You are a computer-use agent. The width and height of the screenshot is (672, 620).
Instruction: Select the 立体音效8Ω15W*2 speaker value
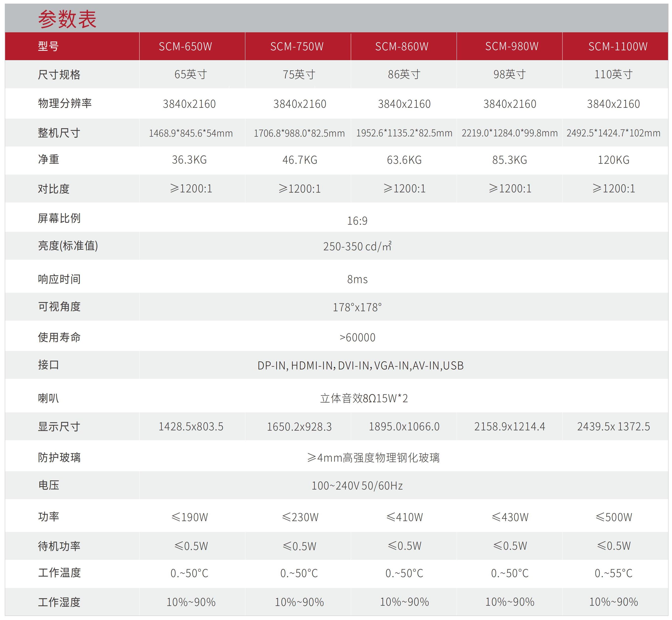coord(364,398)
